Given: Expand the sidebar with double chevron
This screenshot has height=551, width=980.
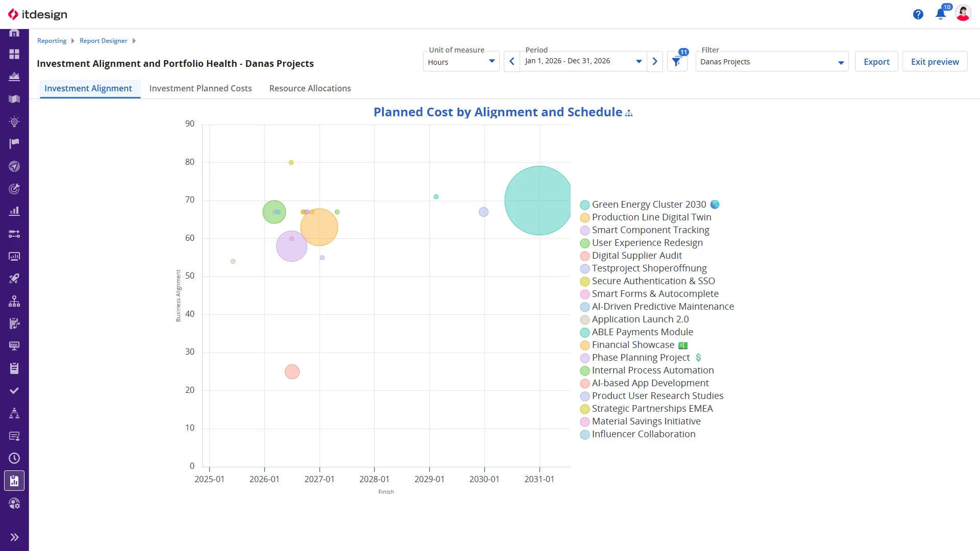Looking at the screenshot, I should (14, 537).
